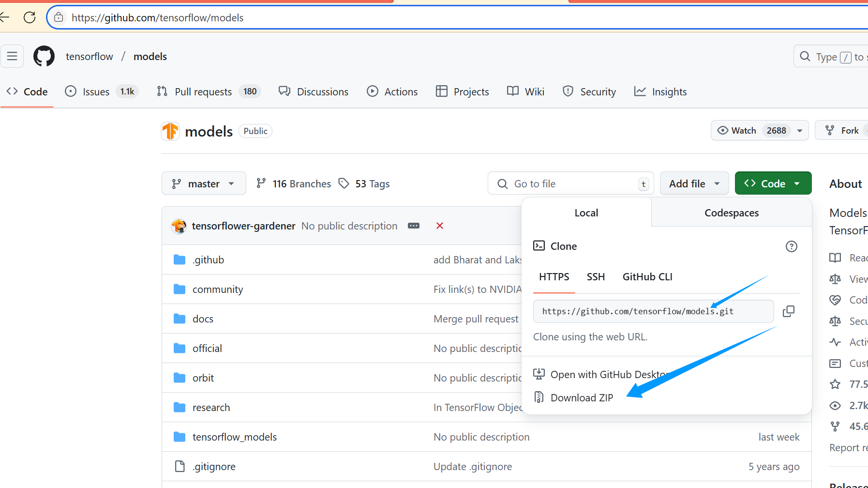This screenshot has width=868, height=488.
Task: Click the site info lock icon
Action: [59, 17]
